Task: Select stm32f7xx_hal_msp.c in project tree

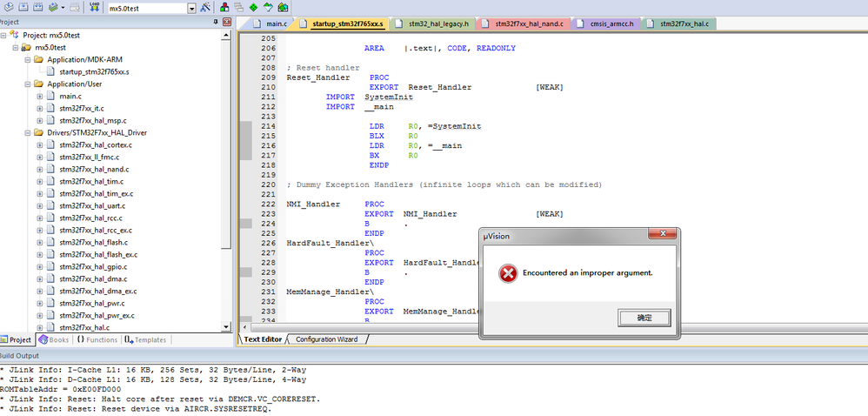Action: (92, 120)
